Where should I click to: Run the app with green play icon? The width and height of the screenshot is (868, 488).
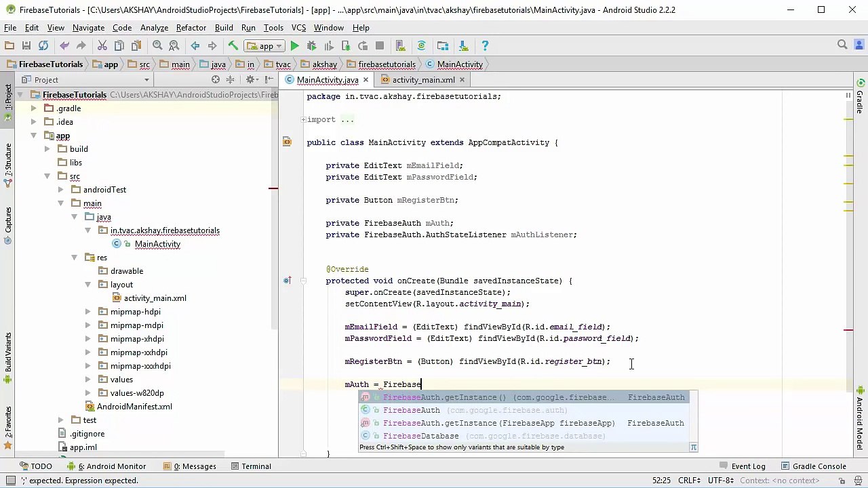click(295, 46)
